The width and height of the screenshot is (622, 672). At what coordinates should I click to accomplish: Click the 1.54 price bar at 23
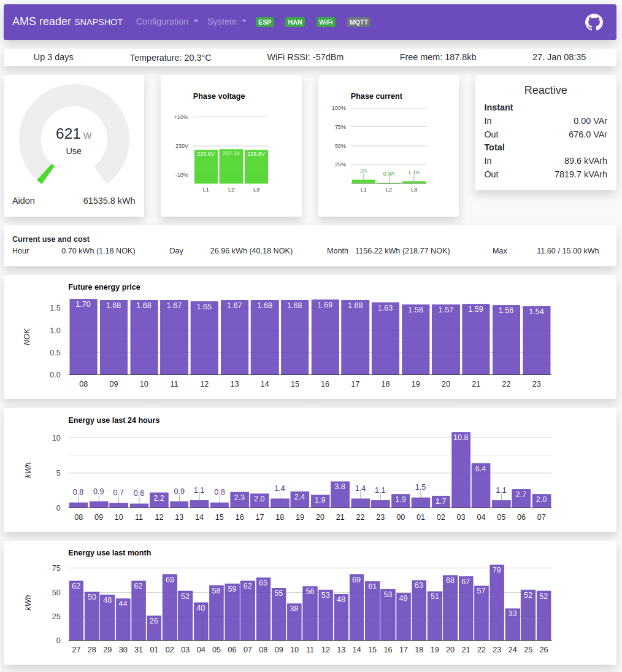coord(536,340)
